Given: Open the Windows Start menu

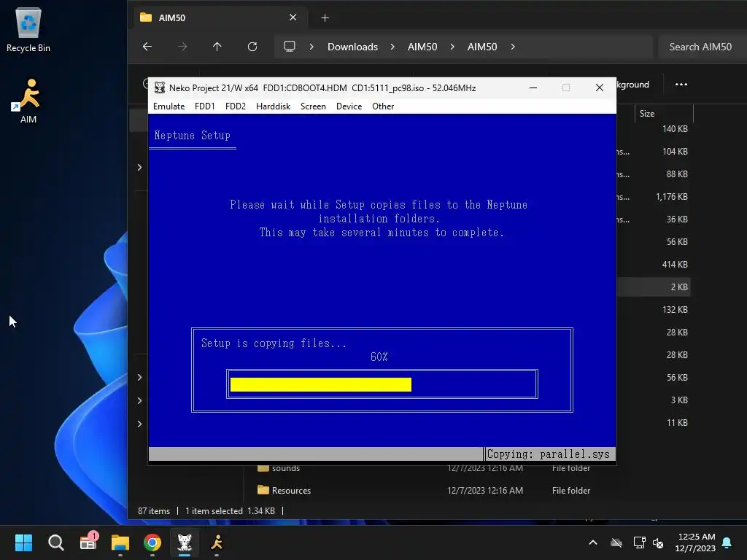Looking at the screenshot, I should 23,542.
